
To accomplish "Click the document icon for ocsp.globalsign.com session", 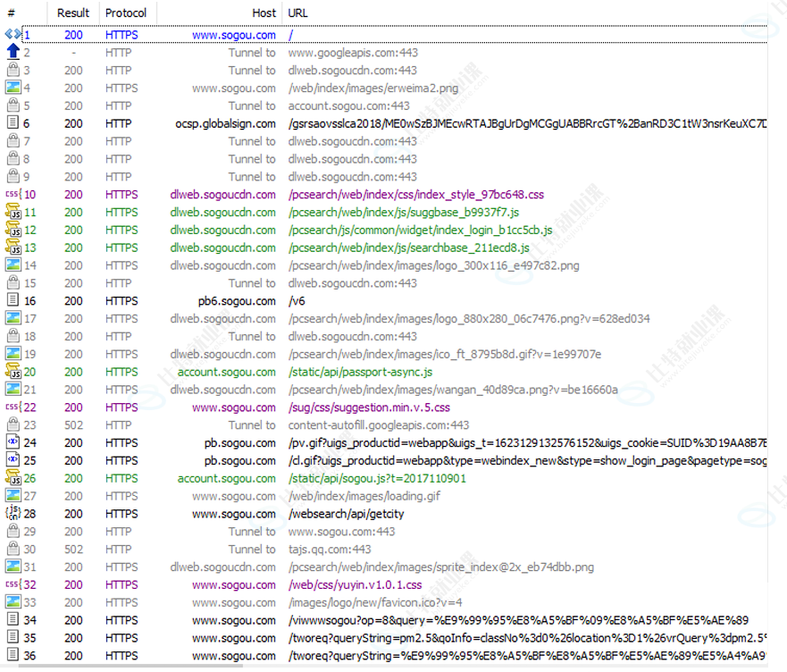I will click(x=13, y=123).
